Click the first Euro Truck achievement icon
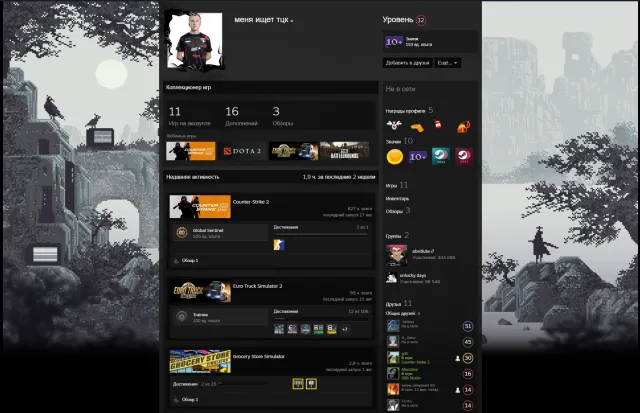This screenshot has height=413, width=640. pyautogui.click(x=279, y=329)
